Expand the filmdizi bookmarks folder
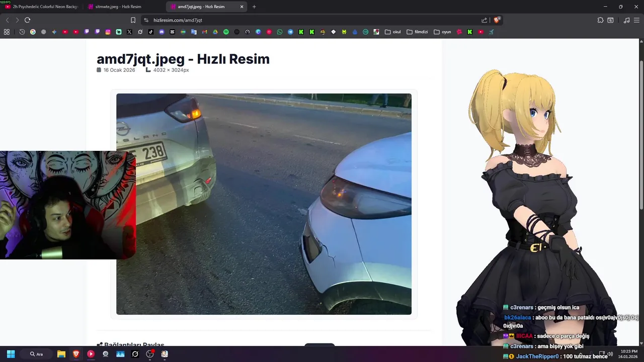The image size is (644, 362). (x=417, y=32)
